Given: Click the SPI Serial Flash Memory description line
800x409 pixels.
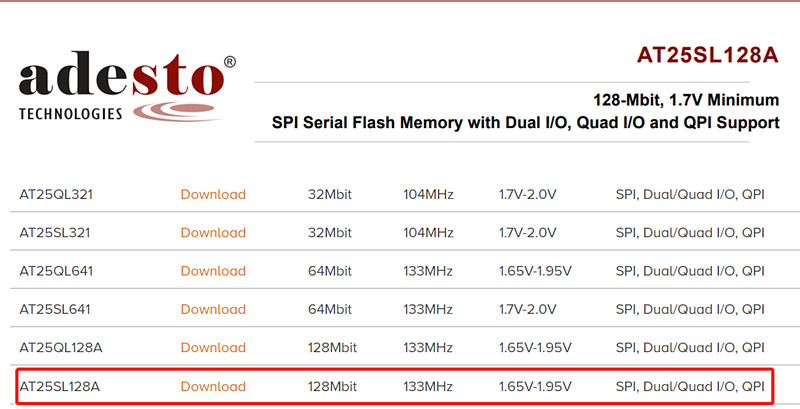Looking at the screenshot, I should [x=526, y=123].
